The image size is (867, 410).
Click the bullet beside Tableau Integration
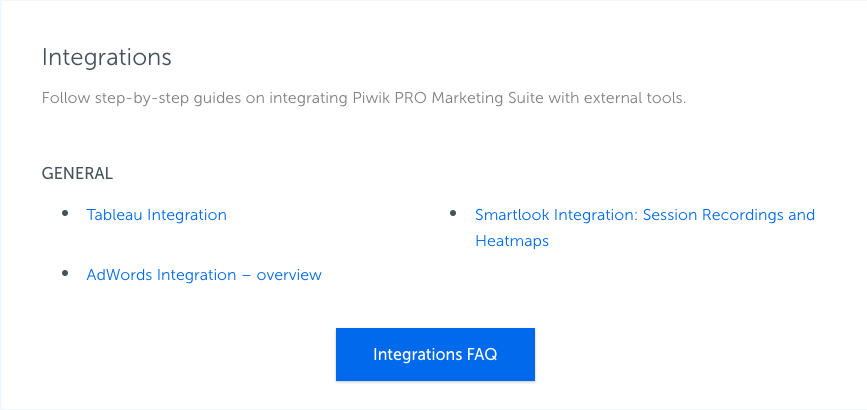[x=65, y=213]
